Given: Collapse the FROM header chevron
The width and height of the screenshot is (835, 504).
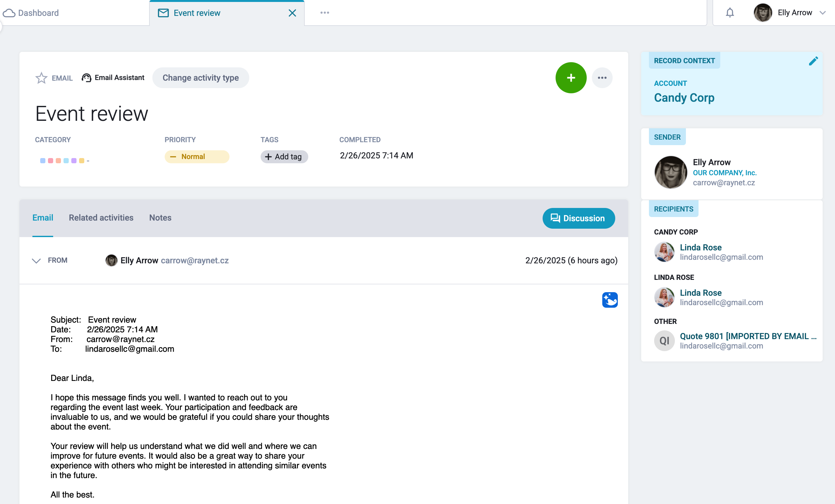Looking at the screenshot, I should pos(36,260).
